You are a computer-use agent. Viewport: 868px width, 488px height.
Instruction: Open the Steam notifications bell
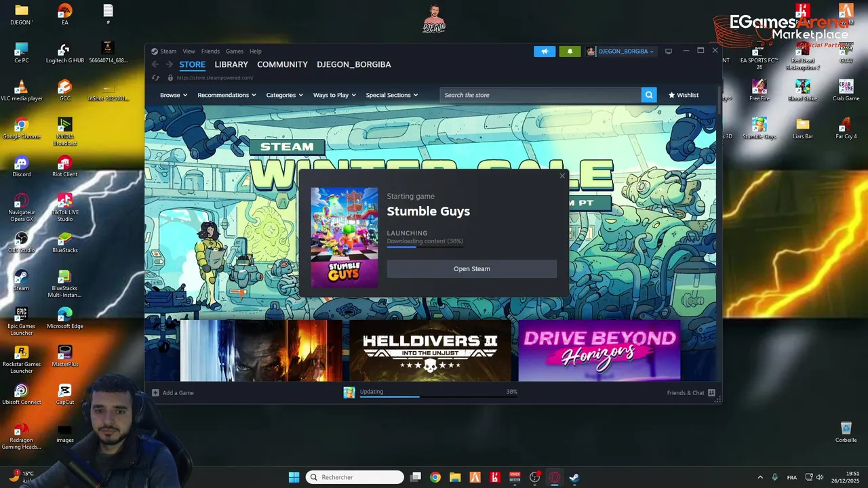point(570,52)
